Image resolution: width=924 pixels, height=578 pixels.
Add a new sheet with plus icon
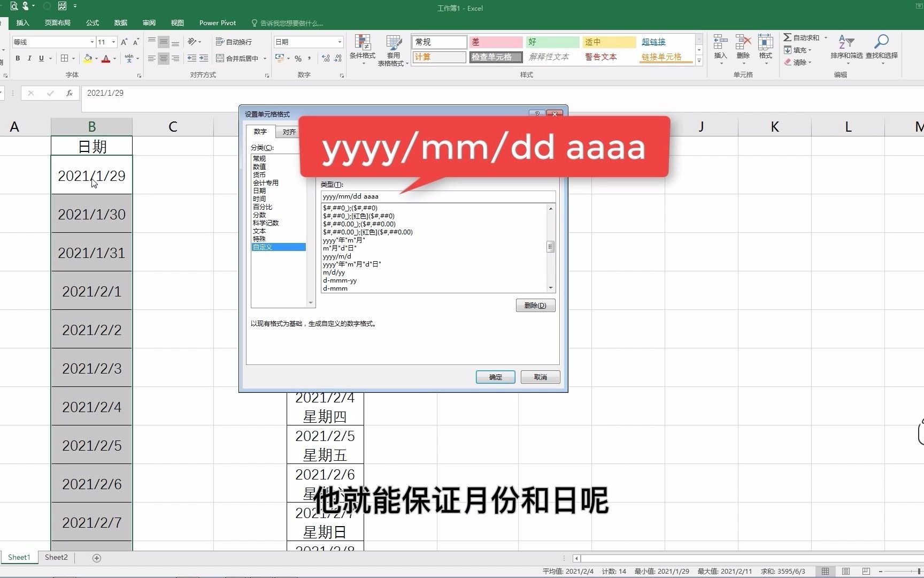[97, 558]
